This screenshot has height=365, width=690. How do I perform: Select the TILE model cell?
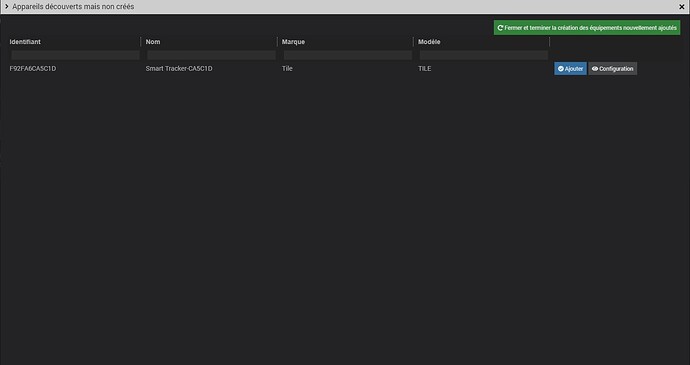(425, 69)
